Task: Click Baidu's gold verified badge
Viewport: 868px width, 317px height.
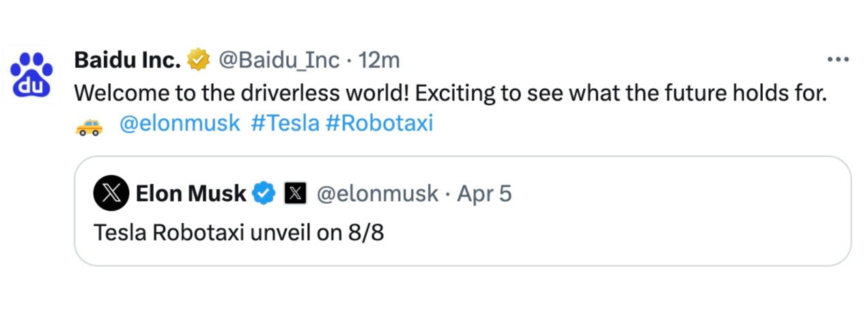Action: [199, 60]
